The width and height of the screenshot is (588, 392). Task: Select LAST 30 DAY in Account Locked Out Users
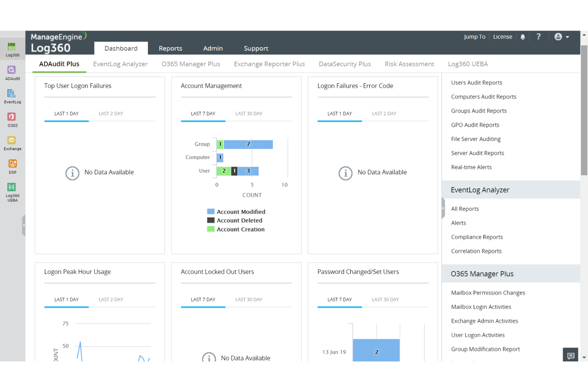click(249, 299)
